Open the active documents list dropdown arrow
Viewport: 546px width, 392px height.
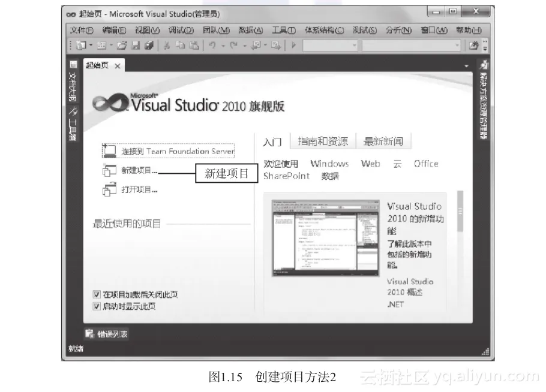pyautogui.click(x=467, y=66)
